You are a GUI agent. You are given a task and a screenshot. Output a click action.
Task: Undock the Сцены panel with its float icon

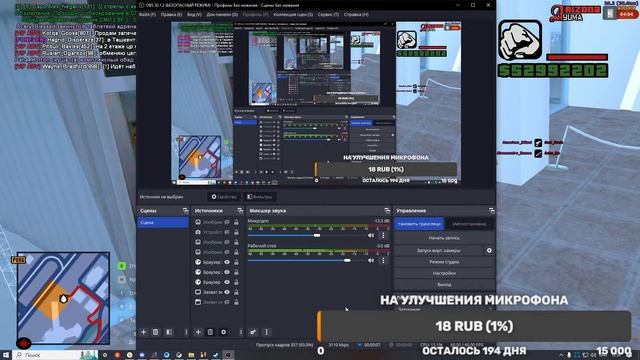(x=185, y=211)
